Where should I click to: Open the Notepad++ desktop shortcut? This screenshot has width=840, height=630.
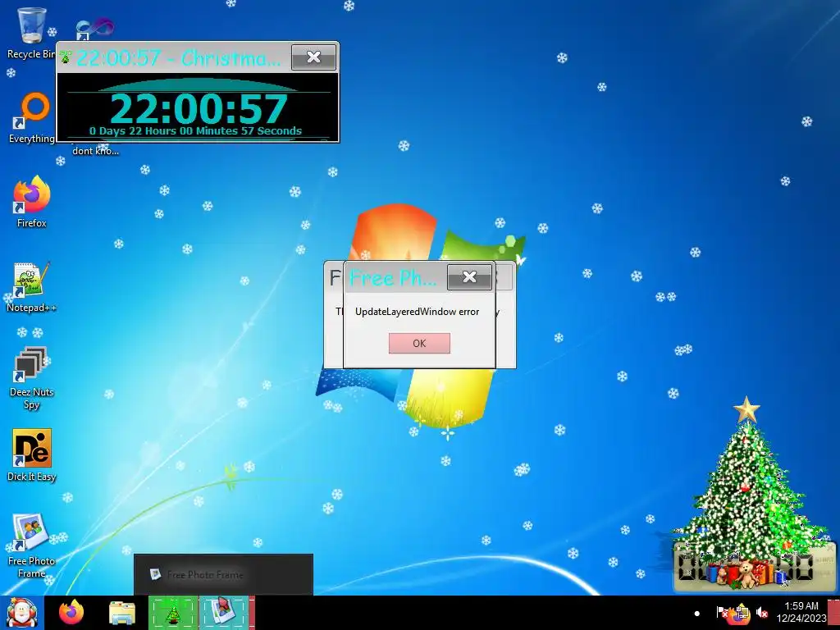point(31,287)
